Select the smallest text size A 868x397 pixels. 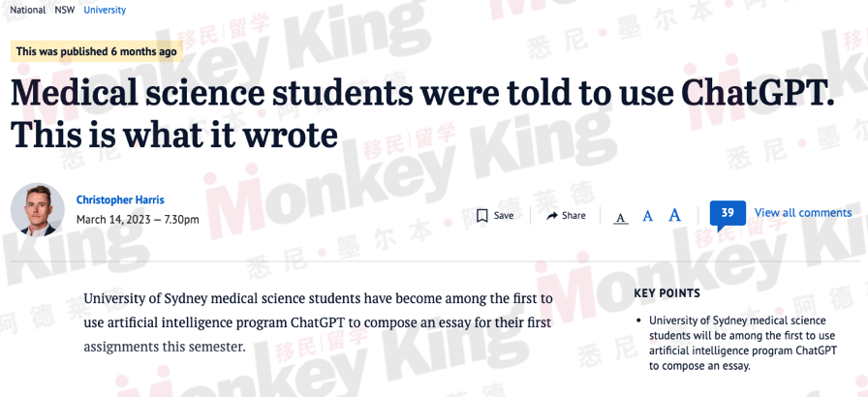[621, 218]
